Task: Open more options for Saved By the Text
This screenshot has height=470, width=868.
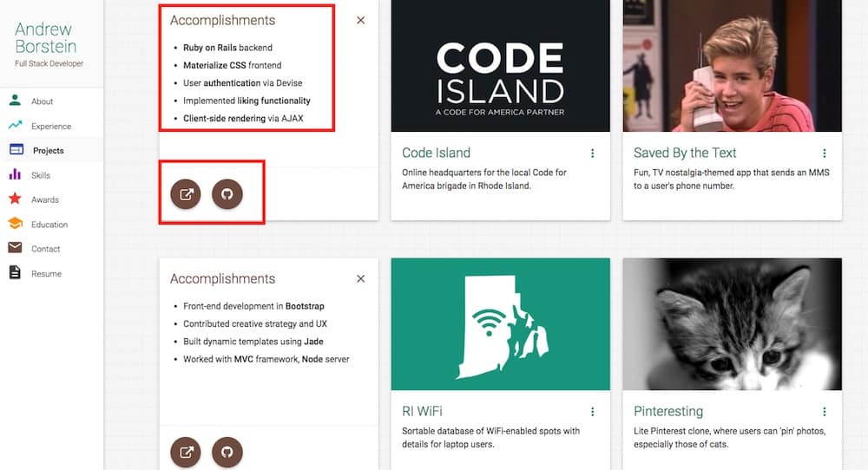Action: tap(825, 153)
